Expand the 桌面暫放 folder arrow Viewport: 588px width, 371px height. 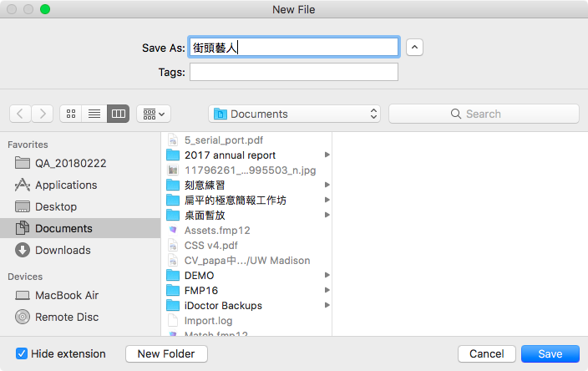pos(327,215)
